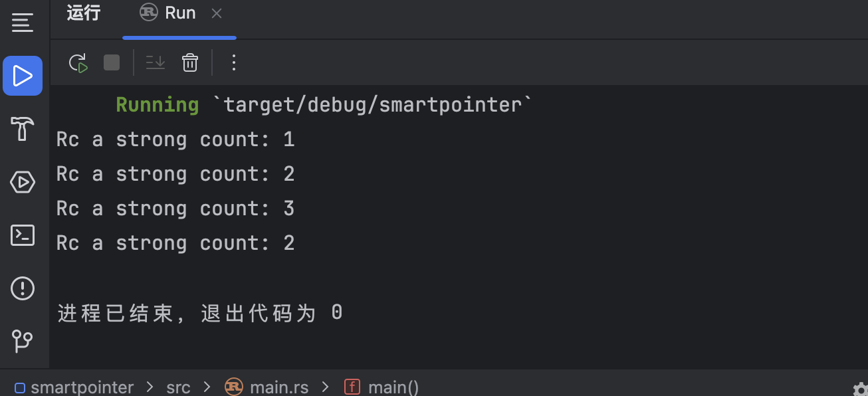Screen dimensions: 868x396
Task: Open the Terminal tool window
Action: pyautogui.click(x=23, y=235)
